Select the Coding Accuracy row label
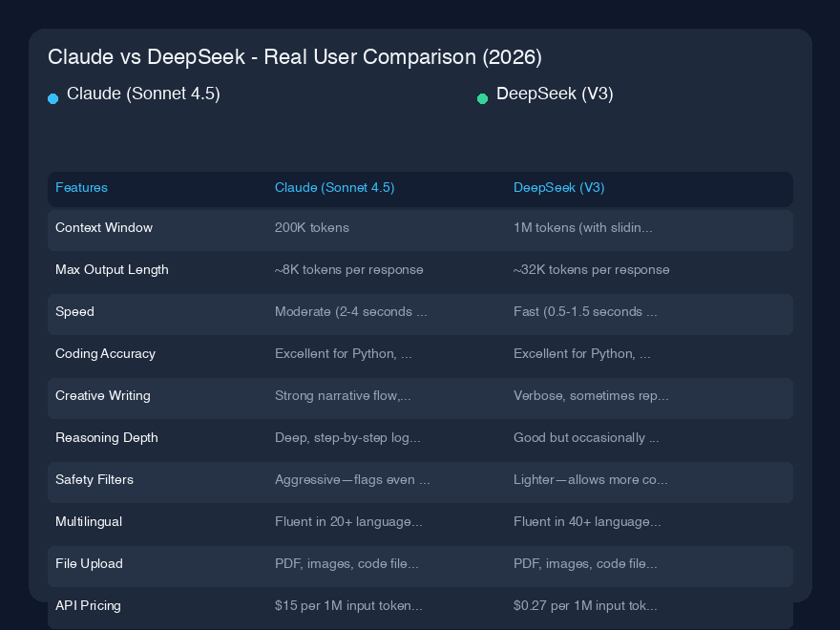 pyautogui.click(x=106, y=353)
